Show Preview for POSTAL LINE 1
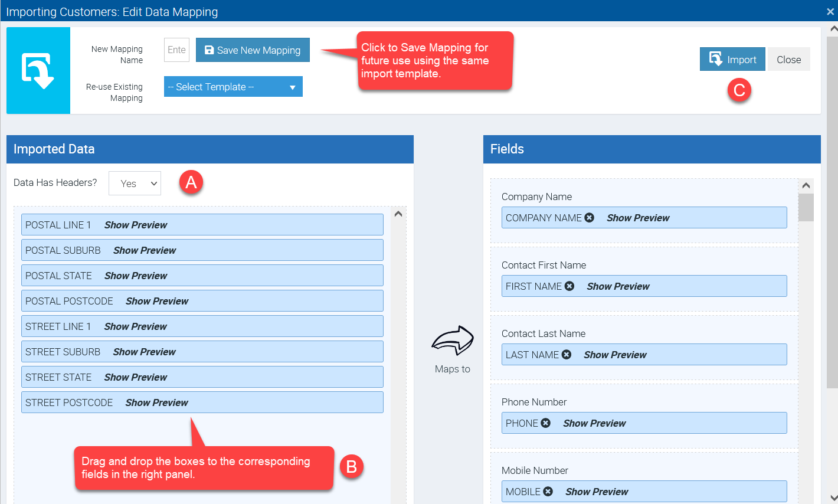838x504 pixels. point(136,225)
